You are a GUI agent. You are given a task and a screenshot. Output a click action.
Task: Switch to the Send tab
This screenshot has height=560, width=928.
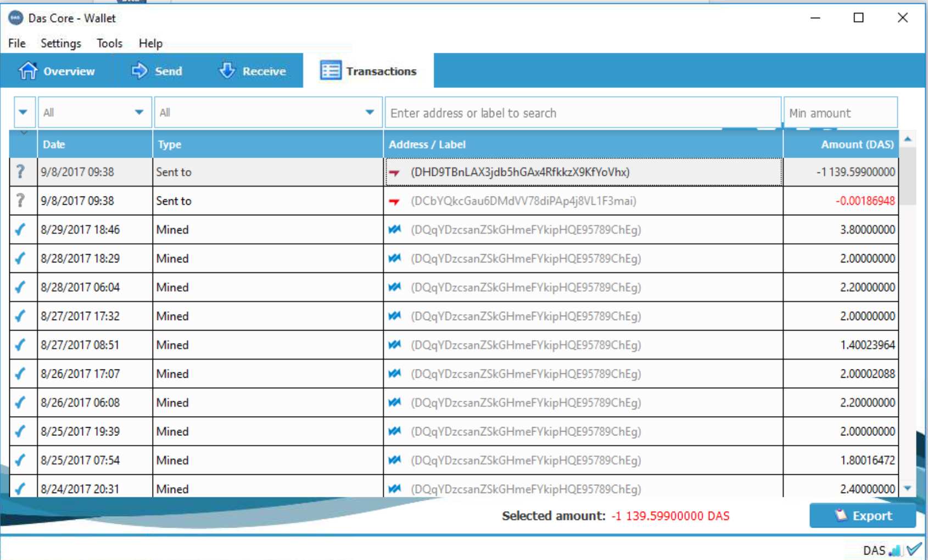pos(156,71)
